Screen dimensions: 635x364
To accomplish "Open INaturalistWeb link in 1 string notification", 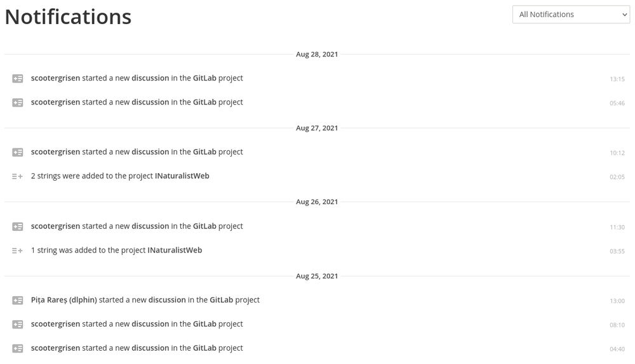I will (x=175, y=250).
